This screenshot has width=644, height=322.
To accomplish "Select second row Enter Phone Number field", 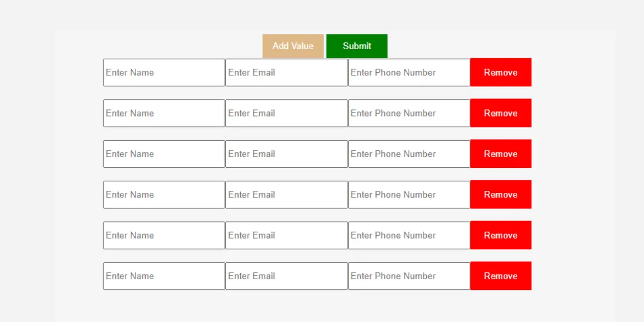I will 409,113.
